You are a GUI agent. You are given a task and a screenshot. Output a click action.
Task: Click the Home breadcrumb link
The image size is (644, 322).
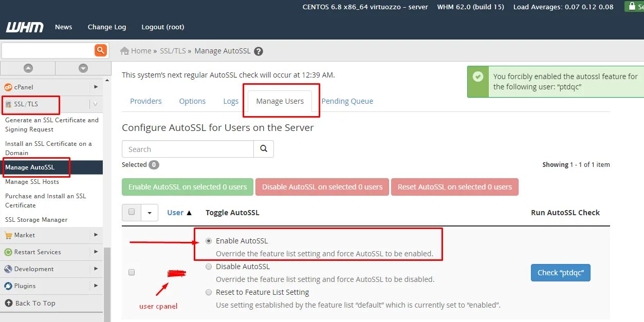[x=141, y=51]
